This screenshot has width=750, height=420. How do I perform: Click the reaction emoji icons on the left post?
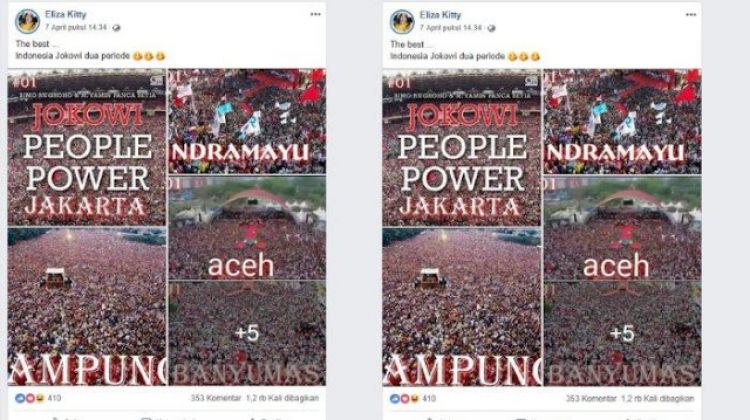(x=30, y=398)
